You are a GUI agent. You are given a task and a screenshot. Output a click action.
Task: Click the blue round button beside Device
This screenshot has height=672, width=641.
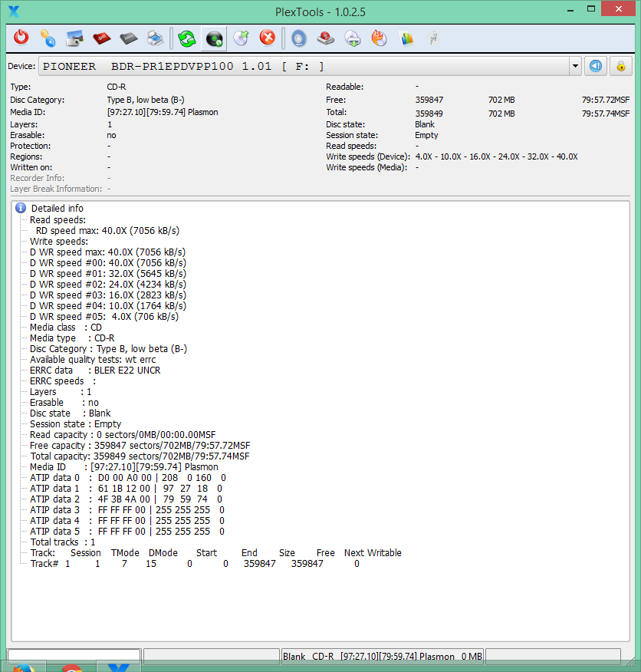tap(596, 66)
